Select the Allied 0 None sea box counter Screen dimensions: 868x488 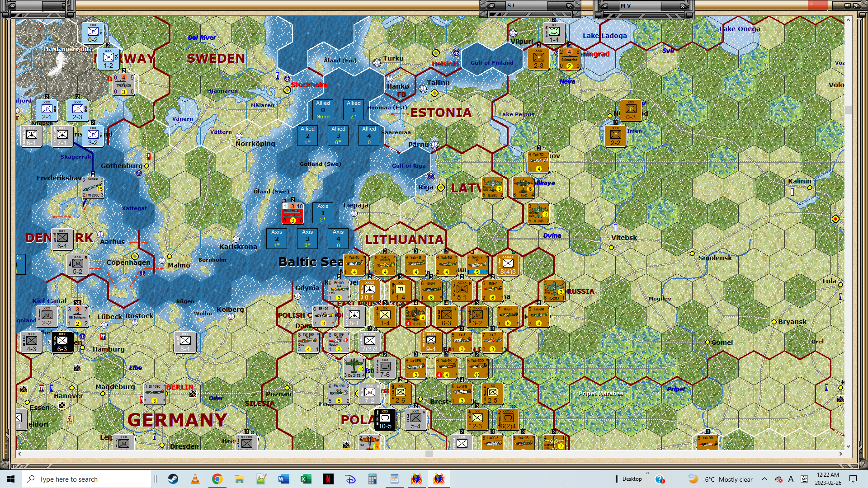[x=323, y=110]
